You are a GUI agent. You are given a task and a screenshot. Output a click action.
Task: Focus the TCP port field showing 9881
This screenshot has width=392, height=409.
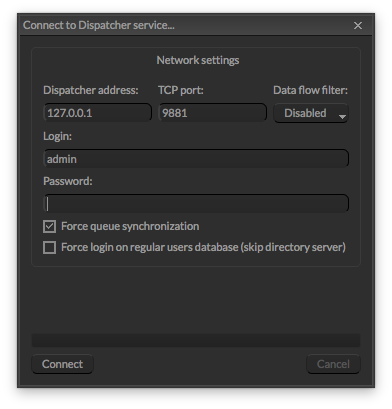(212, 113)
